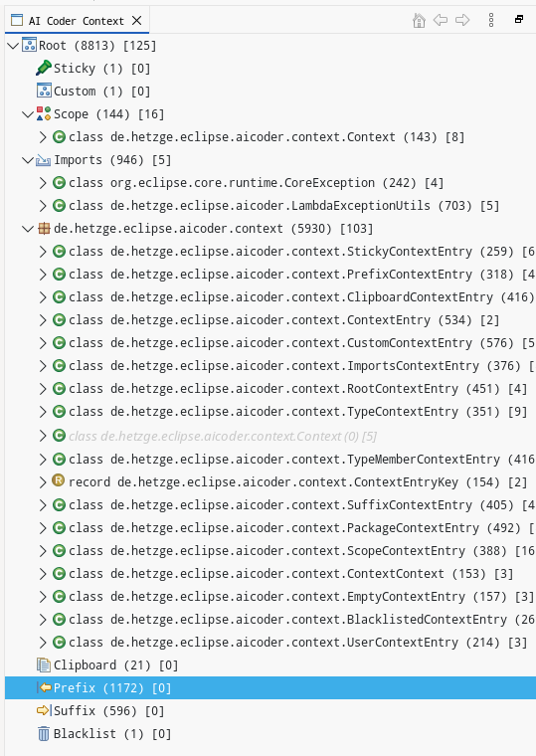Viewport: 536px width, 756px height.
Task: Click the Suffix arrow icon
Action: click(x=44, y=710)
